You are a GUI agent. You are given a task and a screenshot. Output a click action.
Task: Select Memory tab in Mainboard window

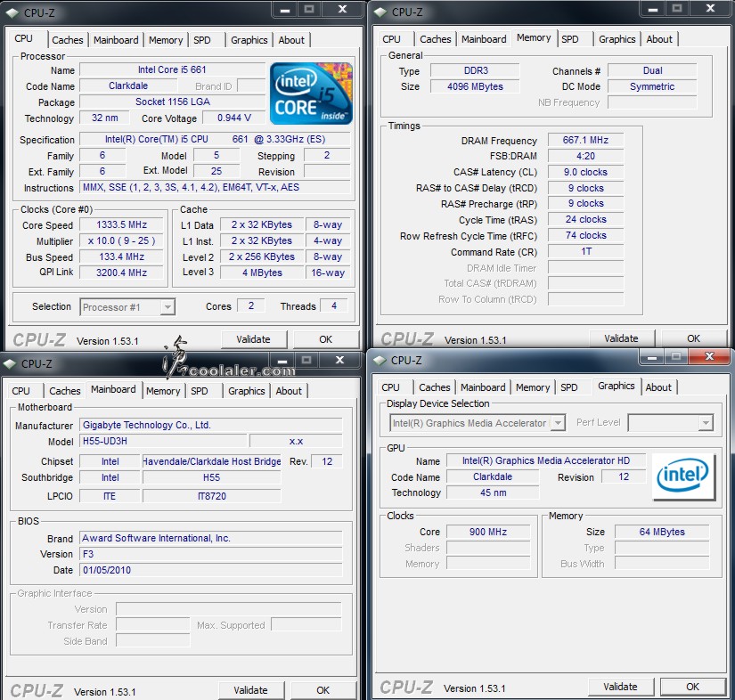pos(163,391)
